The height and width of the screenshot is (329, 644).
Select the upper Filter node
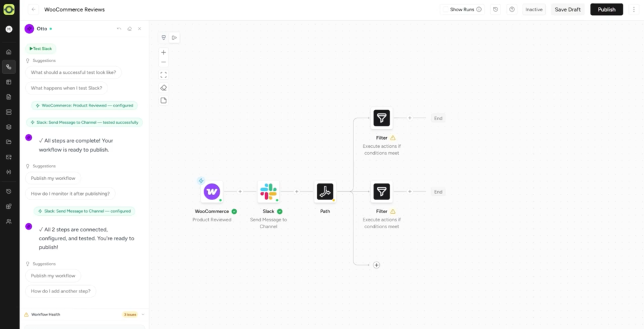coord(382,118)
